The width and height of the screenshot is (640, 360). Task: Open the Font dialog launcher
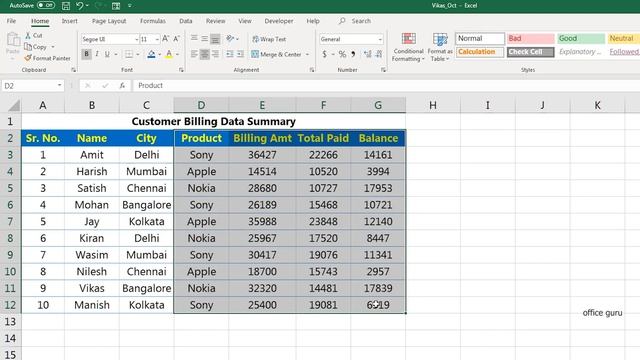click(x=181, y=70)
